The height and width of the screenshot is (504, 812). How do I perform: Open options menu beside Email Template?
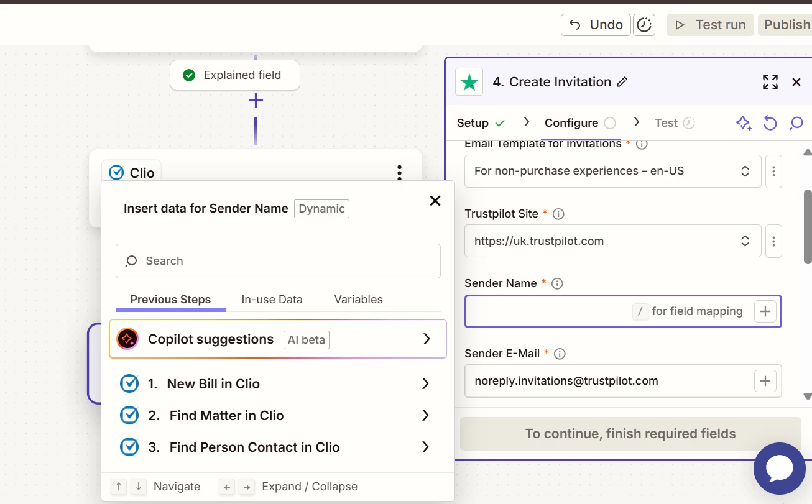(773, 171)
